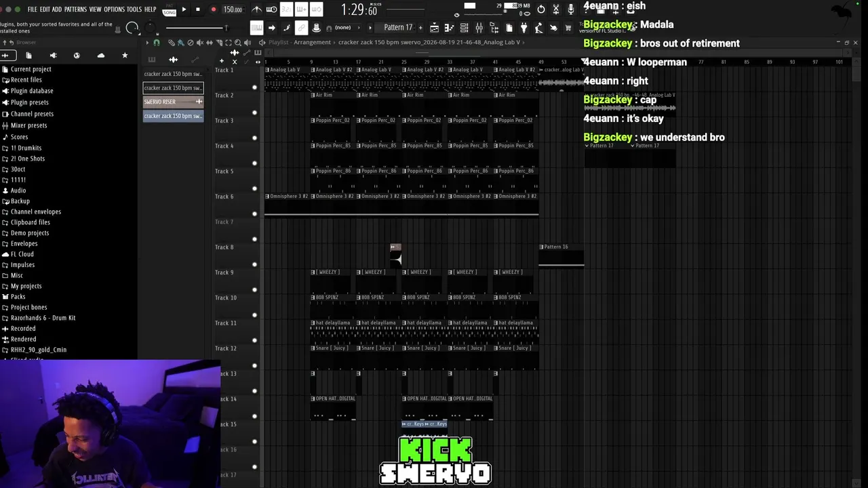
Task: Select the browser cloud tab icon
Action: point(101,56)
